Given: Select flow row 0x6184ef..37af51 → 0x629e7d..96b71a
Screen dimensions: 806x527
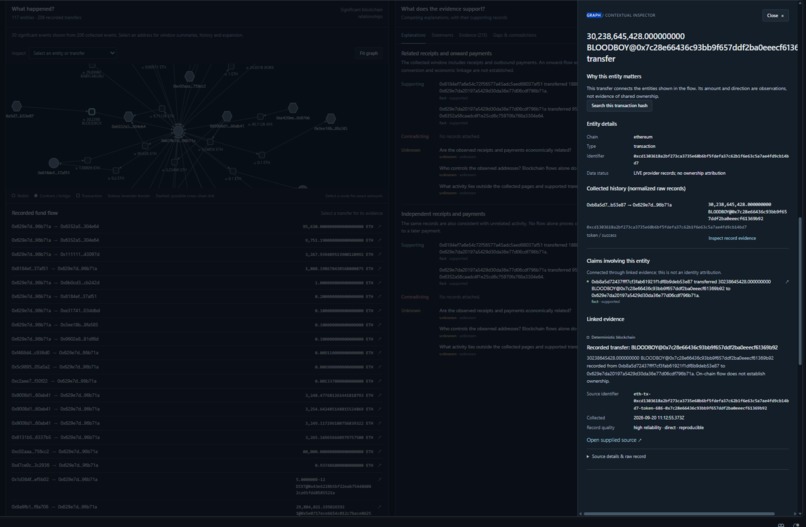Looking at the screenshot, I should tap(197, 268).
